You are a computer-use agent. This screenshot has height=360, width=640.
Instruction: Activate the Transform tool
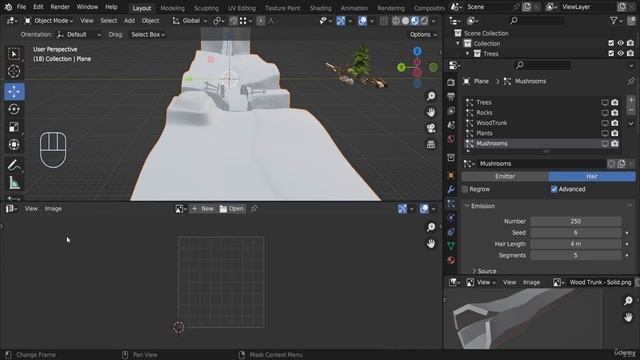point(14,144)
